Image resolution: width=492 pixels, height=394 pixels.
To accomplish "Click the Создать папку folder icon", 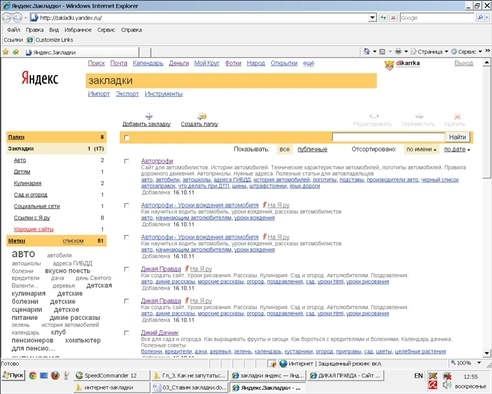I will (202, 116).
